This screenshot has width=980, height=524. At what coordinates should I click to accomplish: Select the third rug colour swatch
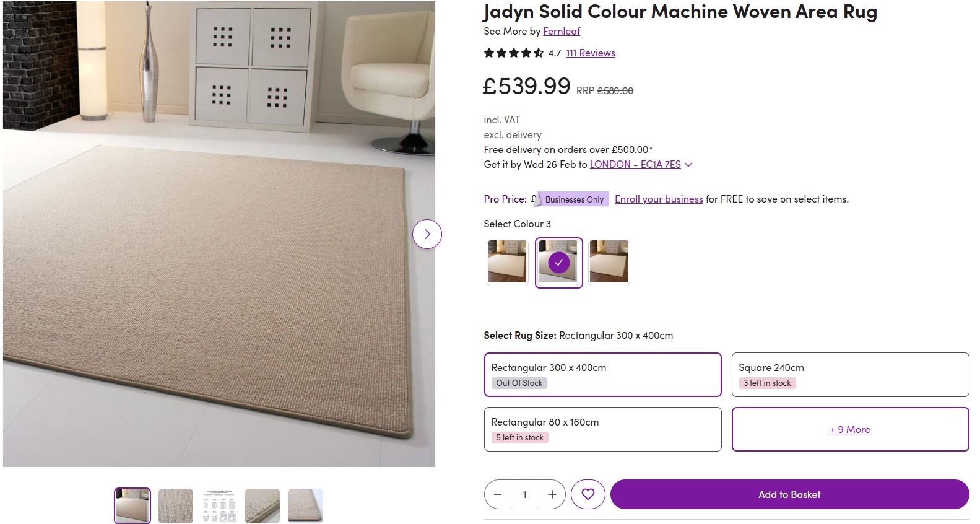tap(609, 263)
